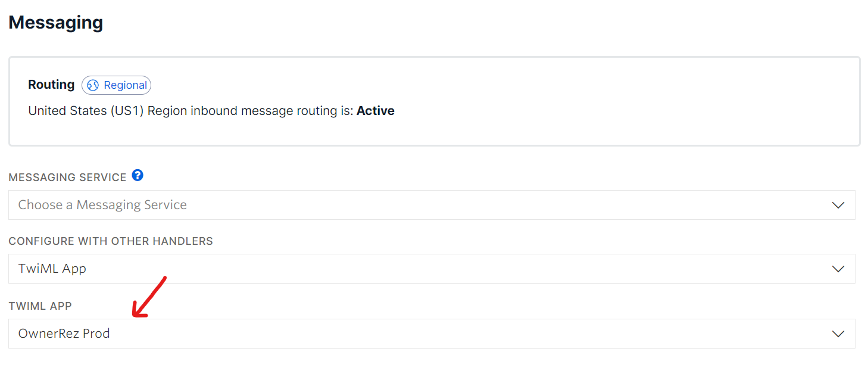Viewport: 868px width, 367px height.
Task: Select the 'Choose a Messaging Service' placeholder text
Action: coord(102,205)
